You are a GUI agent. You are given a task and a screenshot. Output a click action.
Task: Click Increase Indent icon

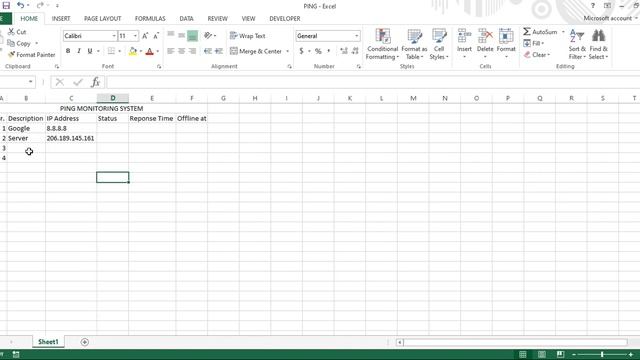coord(219,51)
